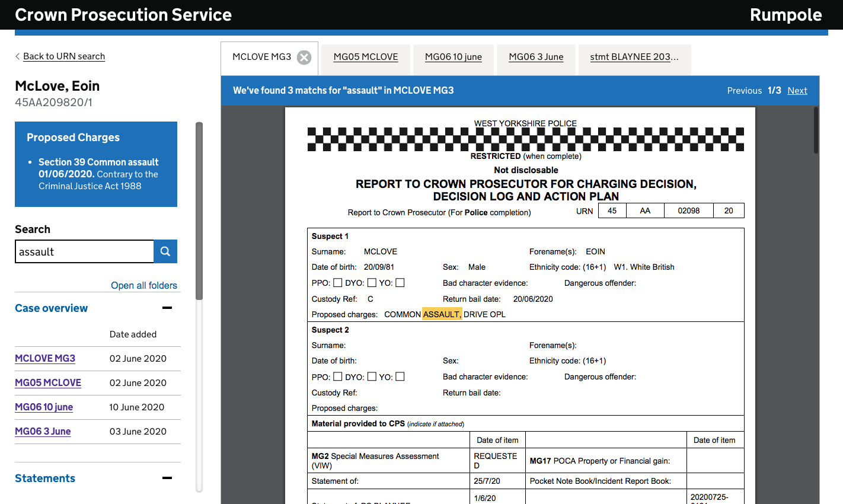Image resolution: width=843 pixels, height=504 pixels.
Task: Click the Back to URN search link
Action: pyautogui.click(x=64, y=56)
